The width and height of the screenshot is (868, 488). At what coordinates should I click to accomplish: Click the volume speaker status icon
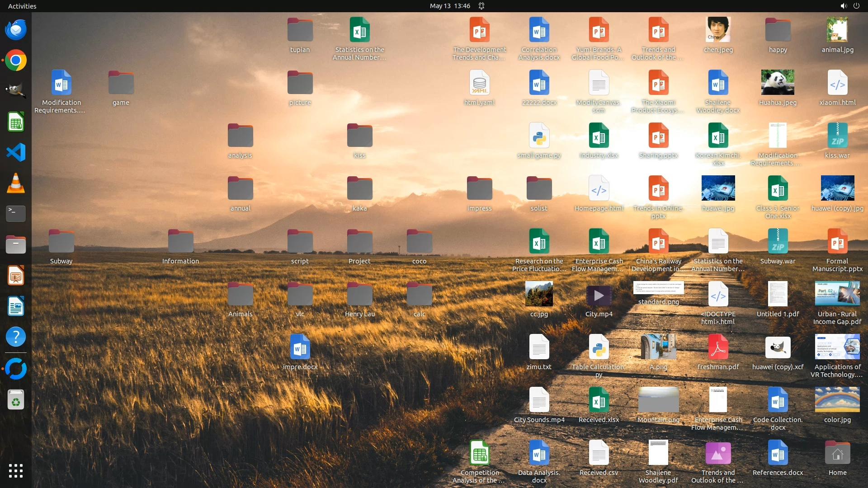(x=843, y=6)
